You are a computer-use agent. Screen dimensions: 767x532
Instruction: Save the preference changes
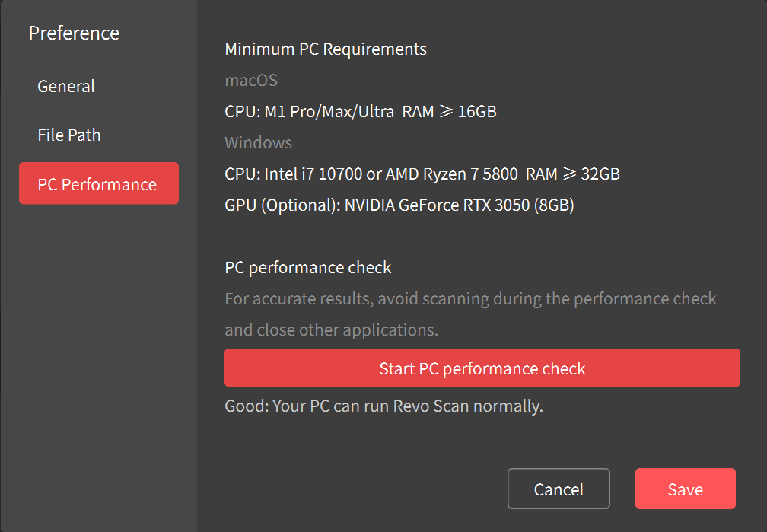[684, 489]
